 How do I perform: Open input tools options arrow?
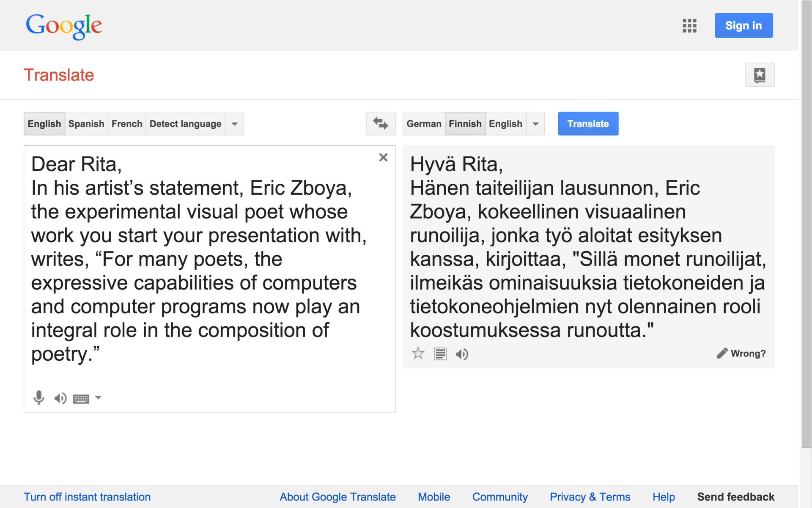[x=98, y=398]
